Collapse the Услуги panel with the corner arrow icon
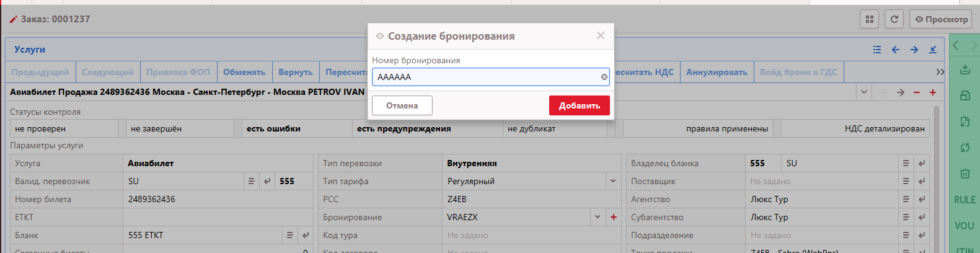980x253 pixels. (x=932, y=50)
